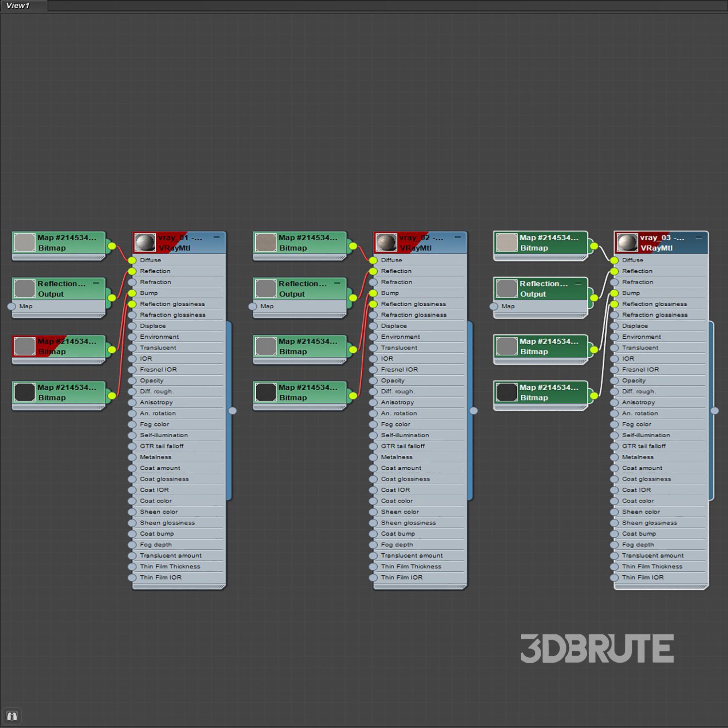Screen dimensions: 728x728
Task: Collapse the Reflection Output node beside vray_01
Action: click(96, 283)
